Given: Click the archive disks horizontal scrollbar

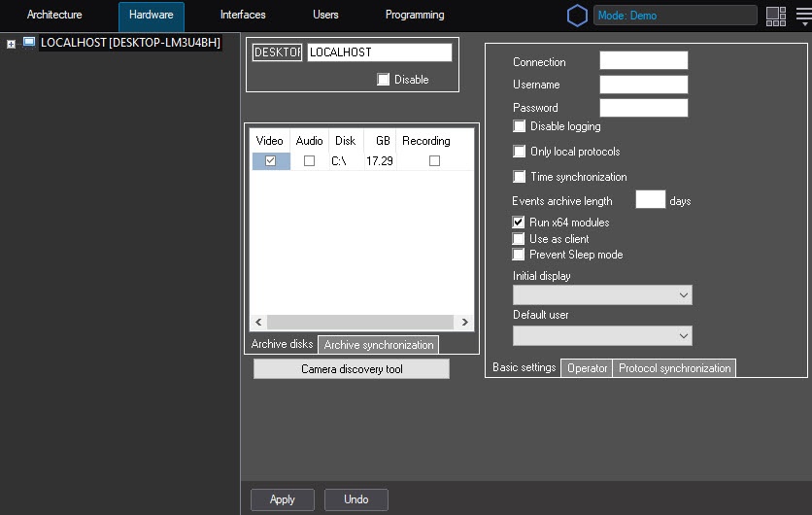Looking at the screenshot, I should (x=360, y=322).
